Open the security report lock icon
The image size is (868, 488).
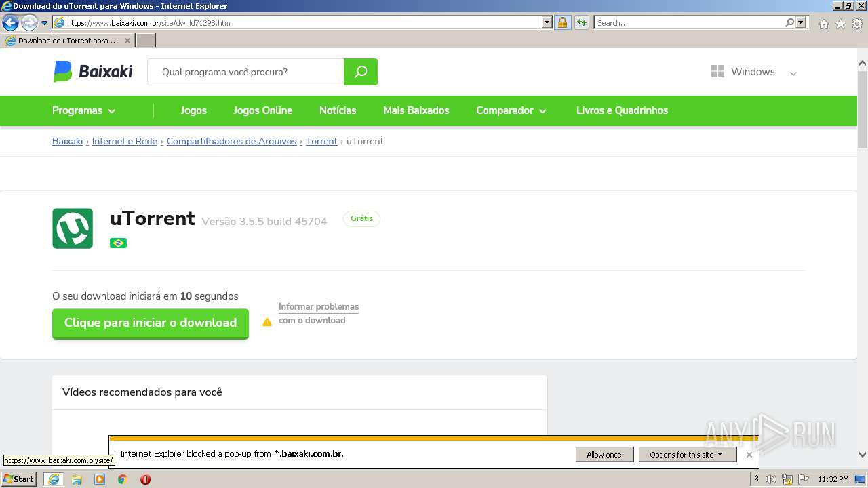pos(562,22)
